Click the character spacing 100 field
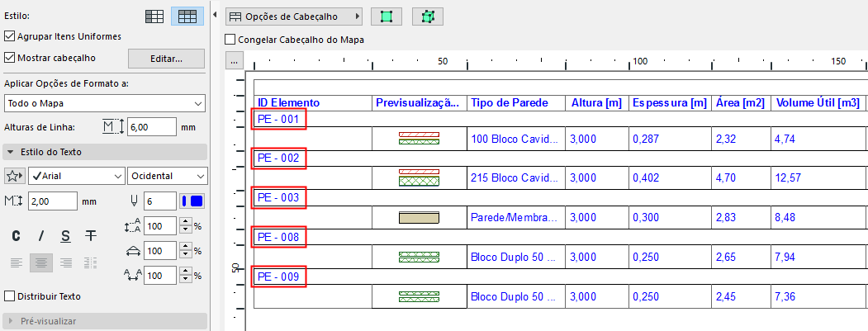868x331 pixels. click(160, 275)
